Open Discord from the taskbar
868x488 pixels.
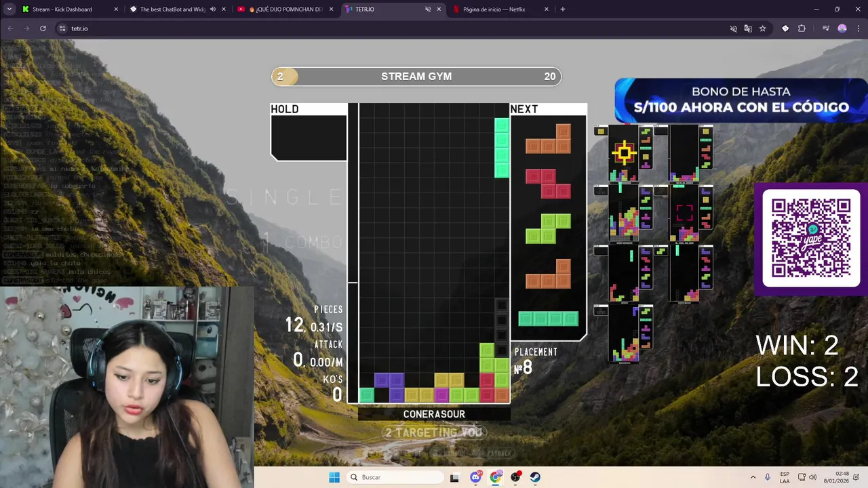pyautogui.click(x=475, y=477)
